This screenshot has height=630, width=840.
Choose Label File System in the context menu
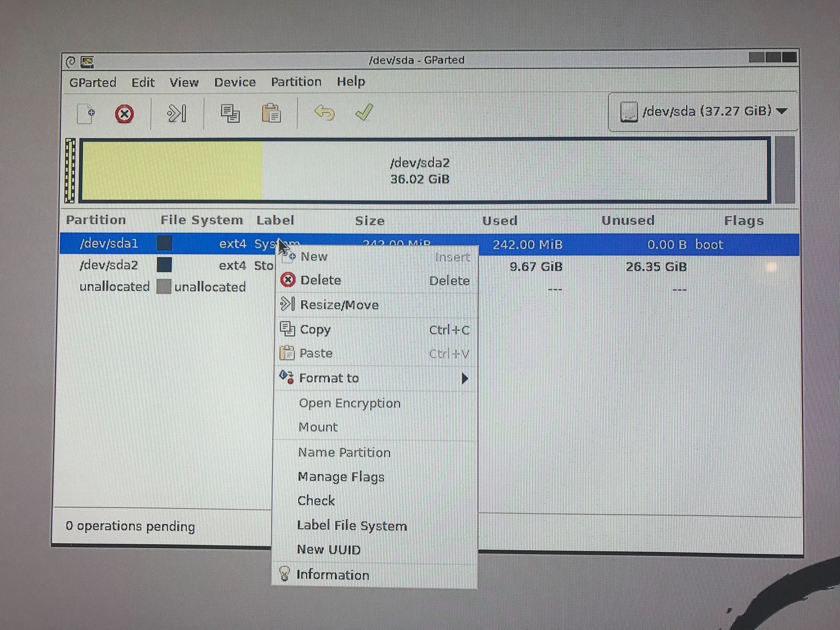coord(375,526)
